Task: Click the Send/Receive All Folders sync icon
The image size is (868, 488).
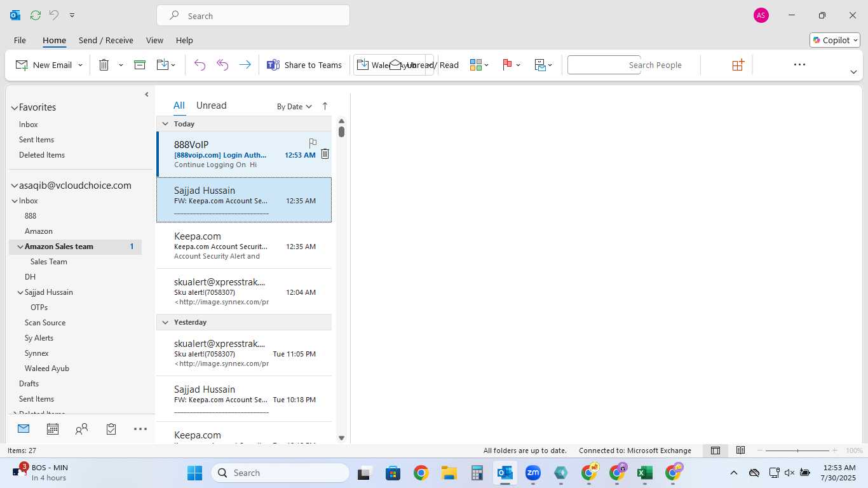Action: pyautogui.click(x=36, y=15)
